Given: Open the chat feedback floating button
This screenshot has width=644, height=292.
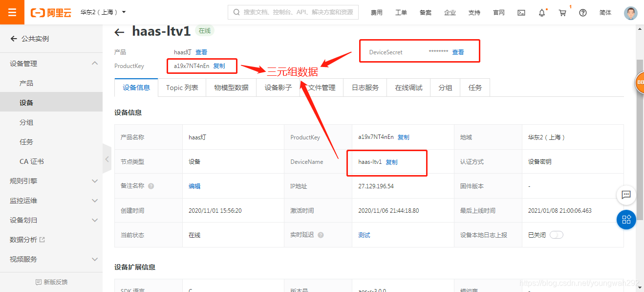Looking at the screenshot, I should (626, 195).
